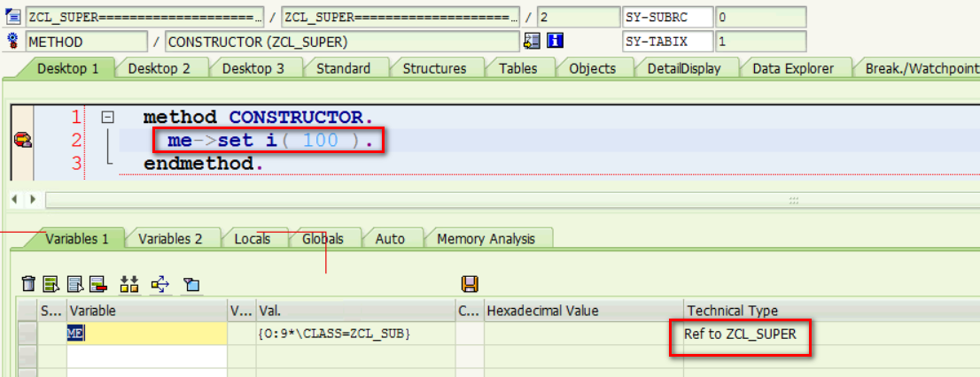980x377 pixels.
Task: Click the second ZCL_SUPER include field
Action: (x=401, y=17)
